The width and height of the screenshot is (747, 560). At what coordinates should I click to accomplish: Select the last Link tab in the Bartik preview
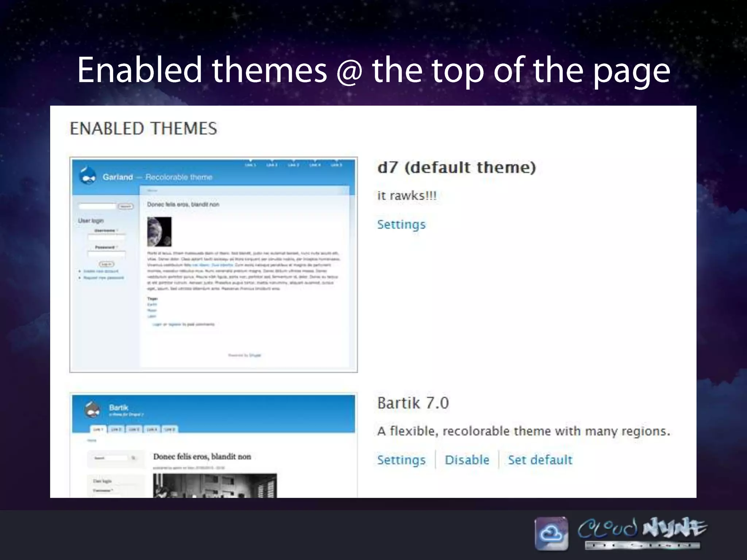[x=170, y=429]
